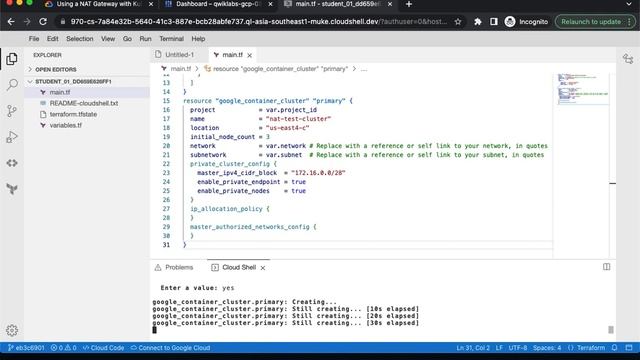640x360 pixels.
Task: Click the Ln 31, Col 2 indicator
Action: (x=473, y=348)
